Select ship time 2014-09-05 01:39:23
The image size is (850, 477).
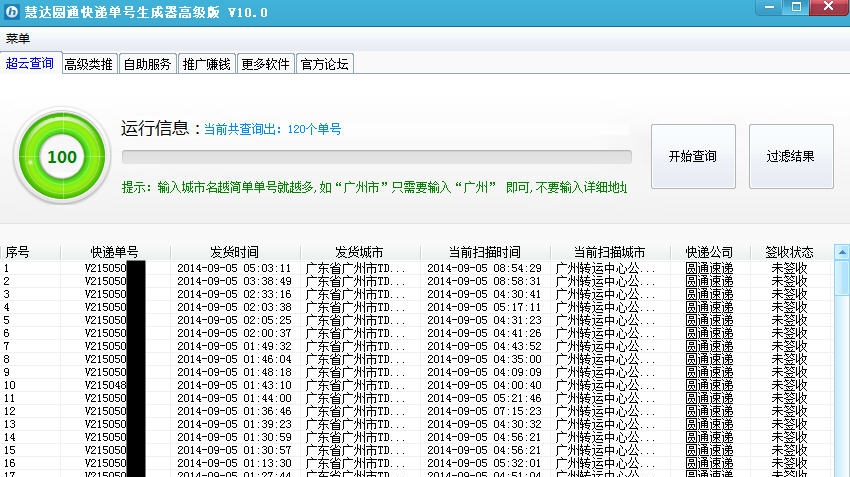[x=234, y=424]
